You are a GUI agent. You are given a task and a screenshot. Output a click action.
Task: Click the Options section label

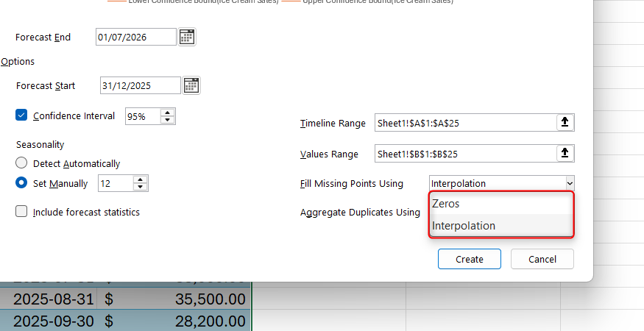(x=18, y=62)
